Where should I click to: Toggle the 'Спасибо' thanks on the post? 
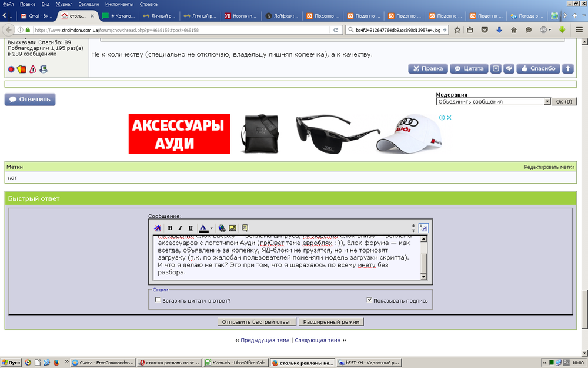[x=537, y=68]
